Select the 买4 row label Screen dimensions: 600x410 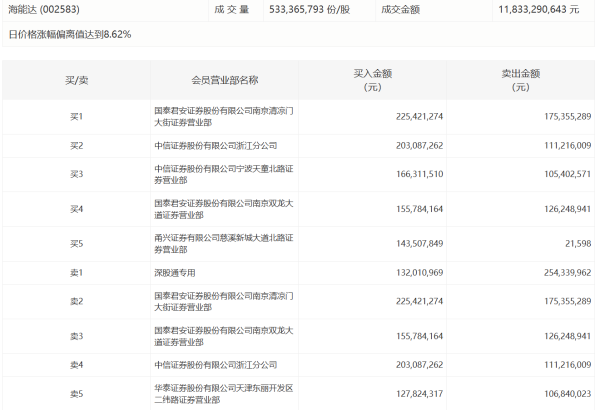77,209
